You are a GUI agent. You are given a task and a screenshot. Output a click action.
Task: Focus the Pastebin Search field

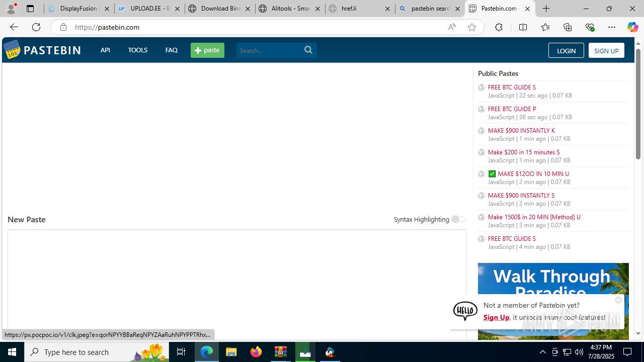click(269, 50)
